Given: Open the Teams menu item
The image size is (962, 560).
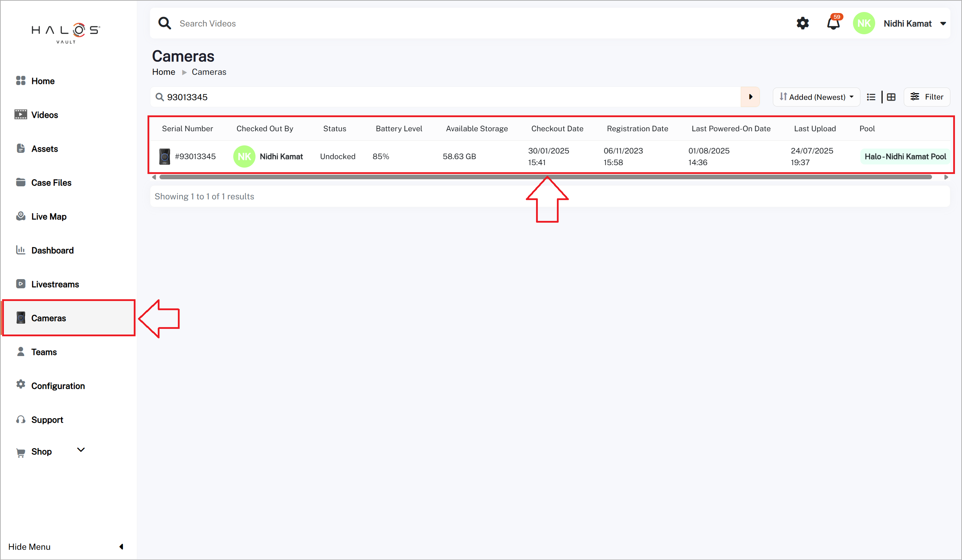Looking at the screenshot, I should [x=44, y=352].
